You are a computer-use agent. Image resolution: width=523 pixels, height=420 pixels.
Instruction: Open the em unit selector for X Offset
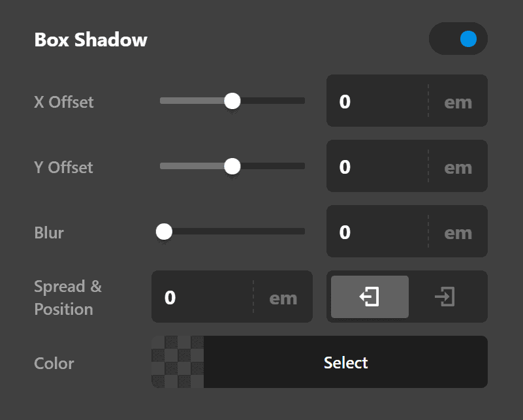click(x=458, y=101)
